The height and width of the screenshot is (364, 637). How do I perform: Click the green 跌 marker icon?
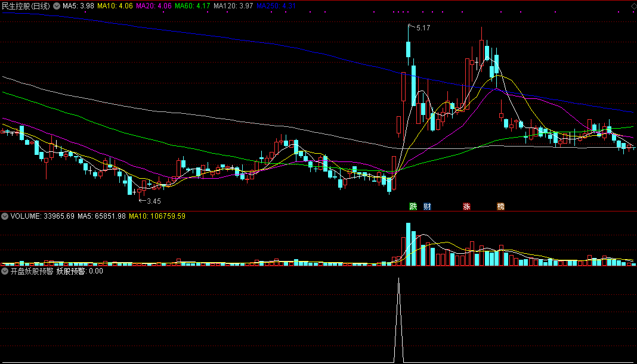point(413,207)
